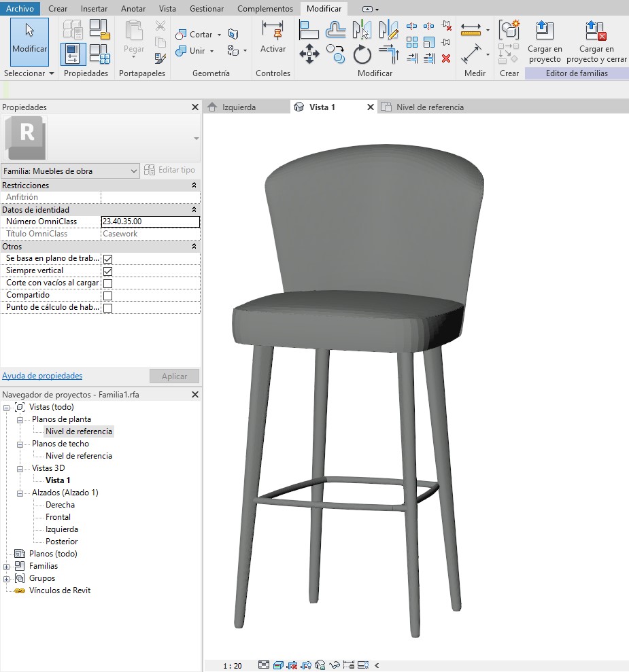Uncheck Siempre vertical checkbox
The image size is (629, 672).
click(107, 271)
